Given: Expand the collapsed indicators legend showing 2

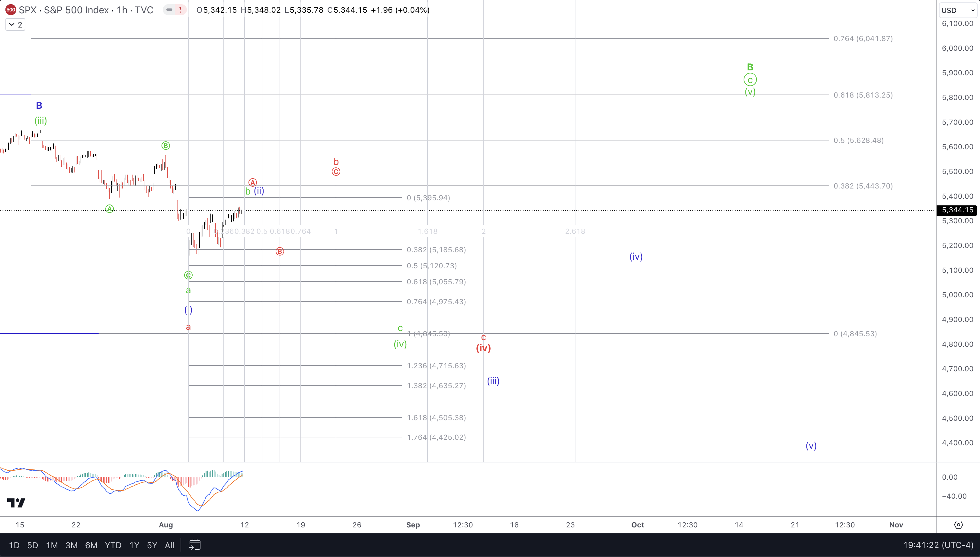Looking at the screenshot, I should tap(15, 24).
